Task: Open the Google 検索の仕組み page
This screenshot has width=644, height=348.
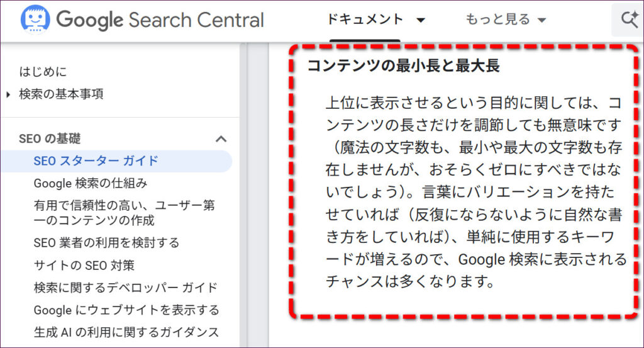Action: coord(90,183)
